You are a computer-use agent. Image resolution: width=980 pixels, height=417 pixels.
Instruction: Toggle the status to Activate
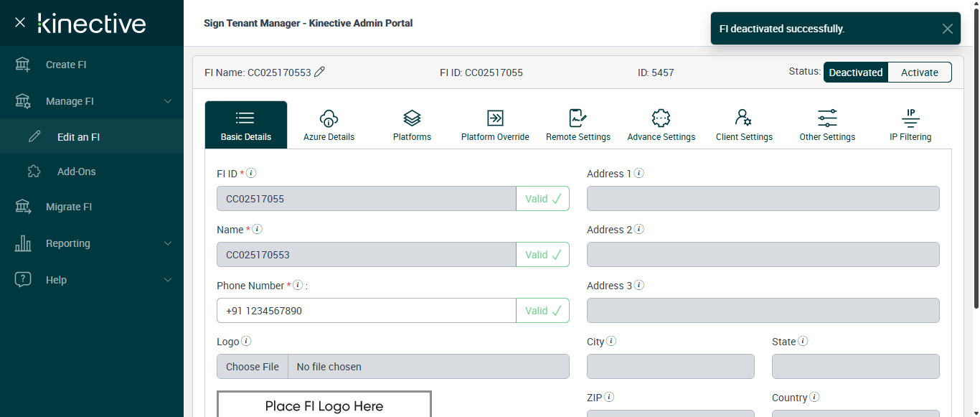[x=920, y=72]
